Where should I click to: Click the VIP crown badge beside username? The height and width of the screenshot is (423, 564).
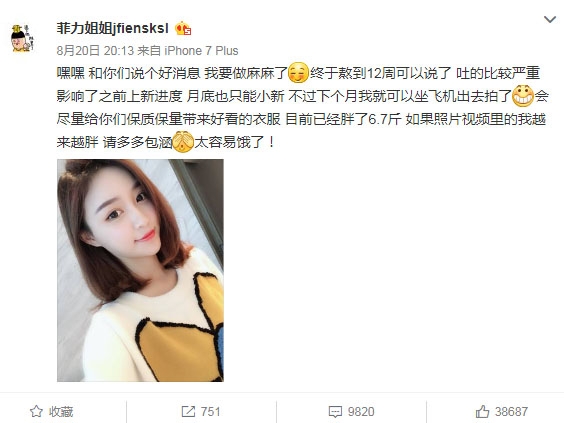coord(183,28)
